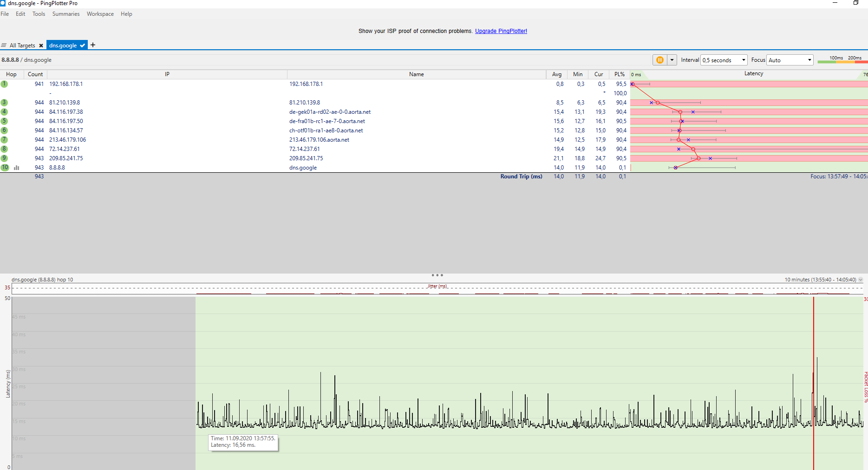
Task: Click the PL% column header
Action: coord(619,74)
